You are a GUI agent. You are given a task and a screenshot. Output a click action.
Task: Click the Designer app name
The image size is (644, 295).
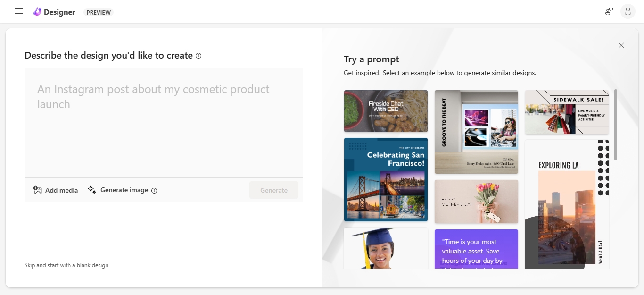pyautogui.click(x=59, y=12)
